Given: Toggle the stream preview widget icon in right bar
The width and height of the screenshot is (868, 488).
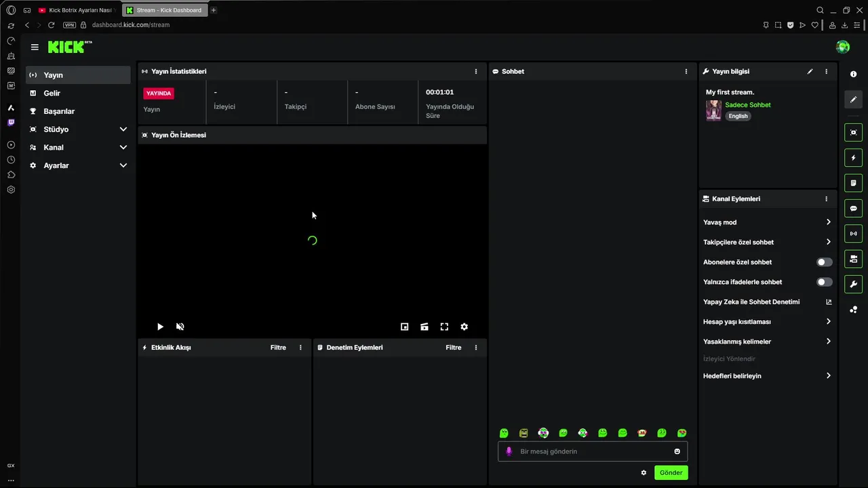Looking at the screenshot, I should [853, 132].
